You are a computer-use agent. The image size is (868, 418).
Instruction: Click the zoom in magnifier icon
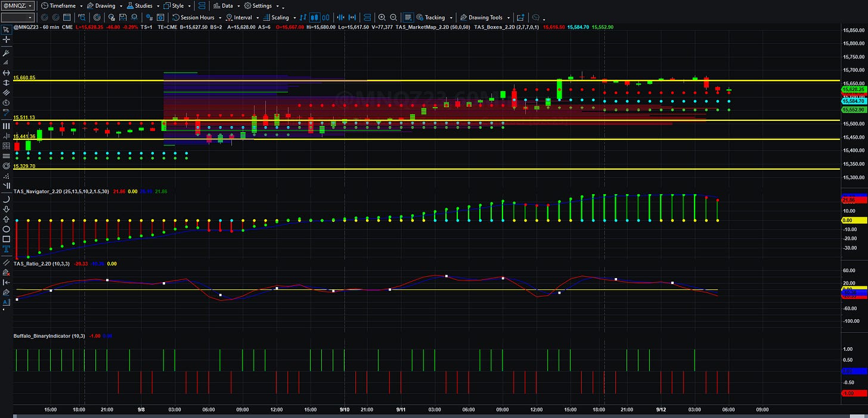(382, 17)
